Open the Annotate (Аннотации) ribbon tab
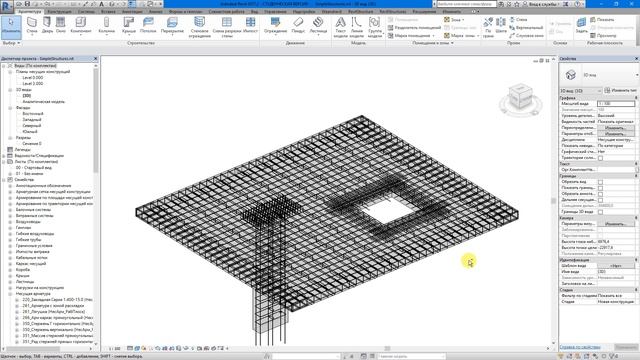Screen dimensions: 640x360 click(132, 12)
